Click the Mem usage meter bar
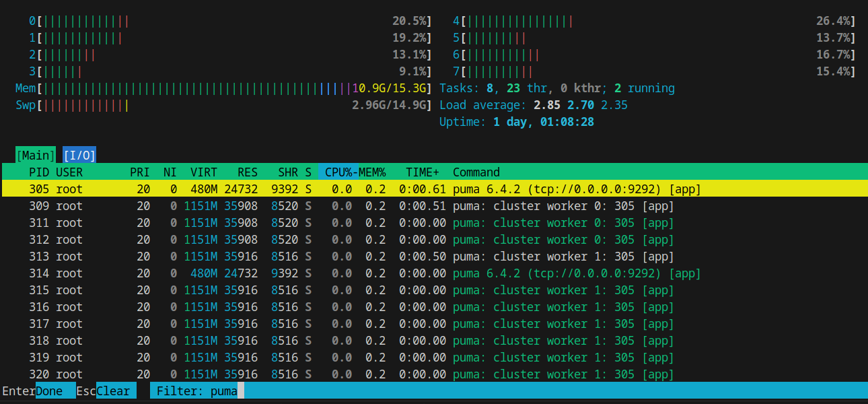This screenshot has height=404, width=868. 224,88
